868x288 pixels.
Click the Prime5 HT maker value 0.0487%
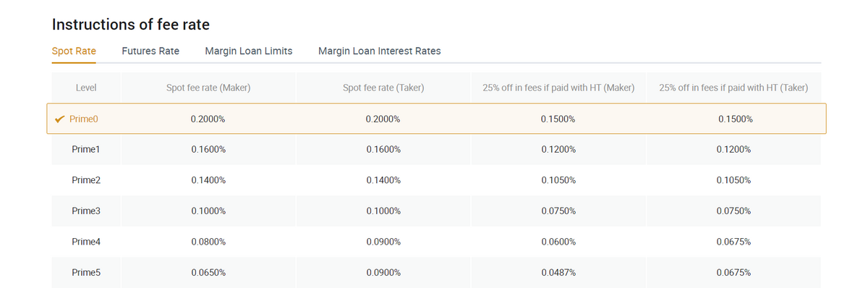coord(558,273)
